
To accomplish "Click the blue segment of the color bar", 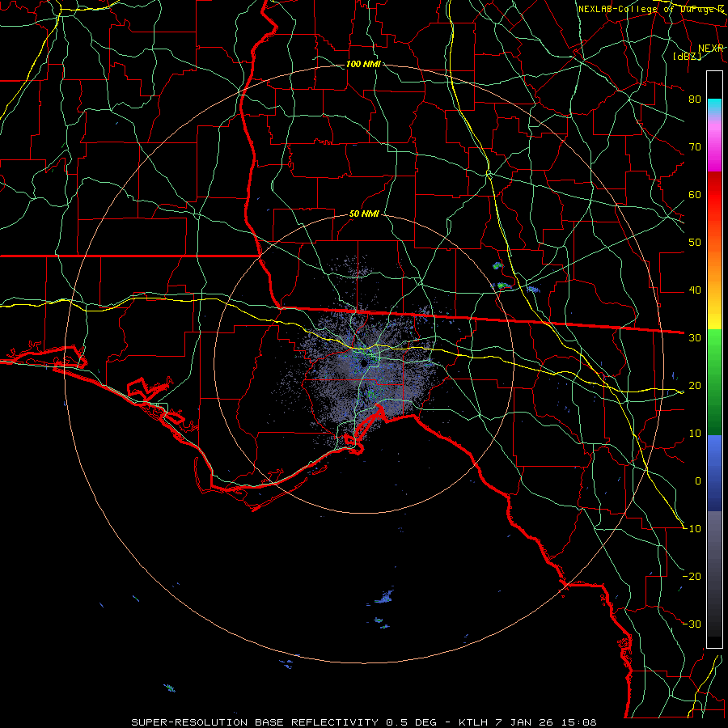I will (714, 473).
